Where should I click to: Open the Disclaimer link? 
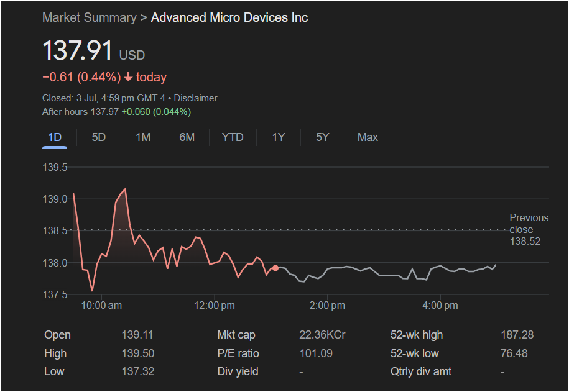click(x=196, y=98)
